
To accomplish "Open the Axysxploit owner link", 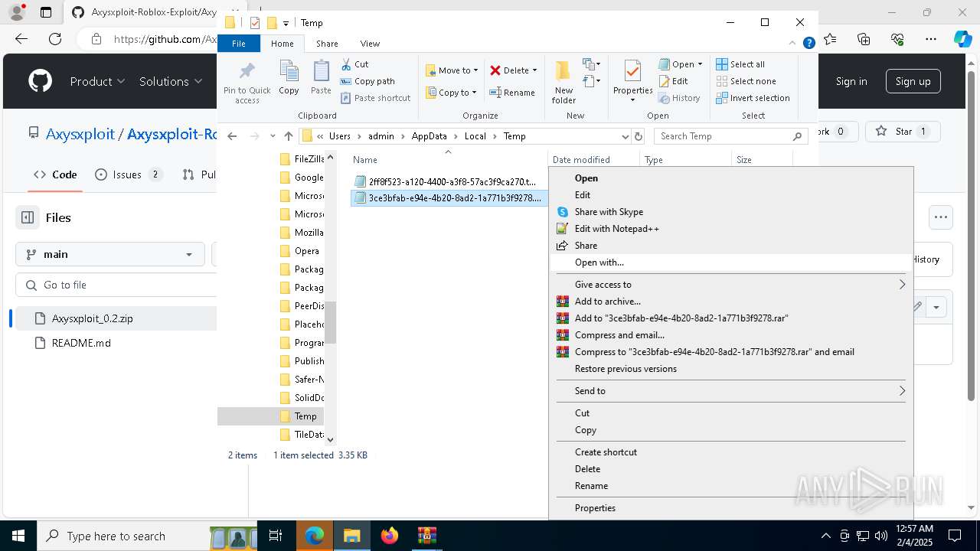I will coord(80,134).
